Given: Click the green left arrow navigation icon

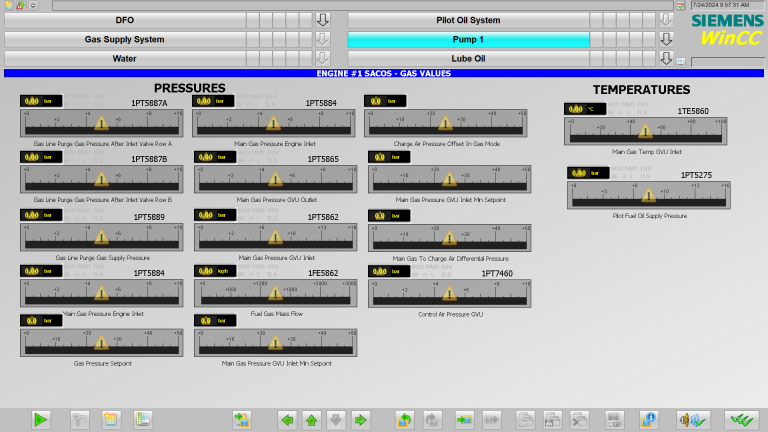Looking at the screenshot, I should (287, 419).
